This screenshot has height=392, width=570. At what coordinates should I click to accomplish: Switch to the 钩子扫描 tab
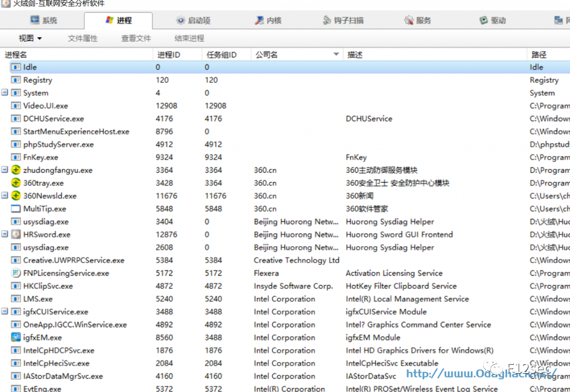343,21
